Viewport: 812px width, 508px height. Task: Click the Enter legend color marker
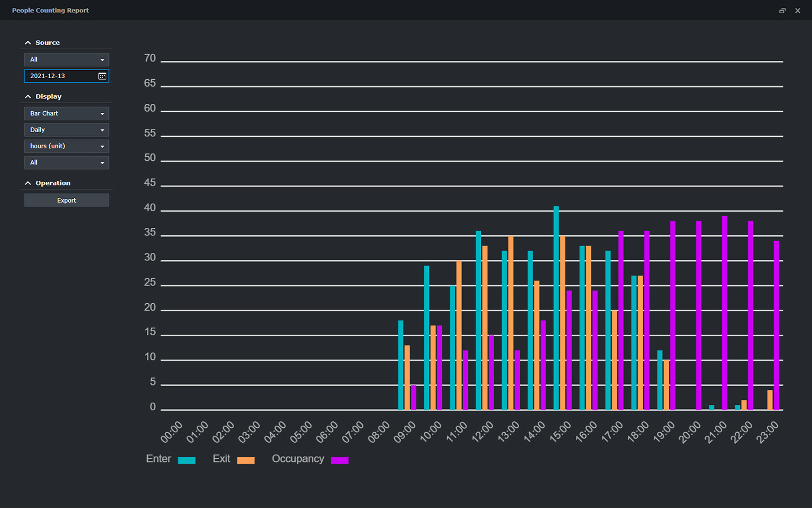pyautogui.click(x=187, y=460)
